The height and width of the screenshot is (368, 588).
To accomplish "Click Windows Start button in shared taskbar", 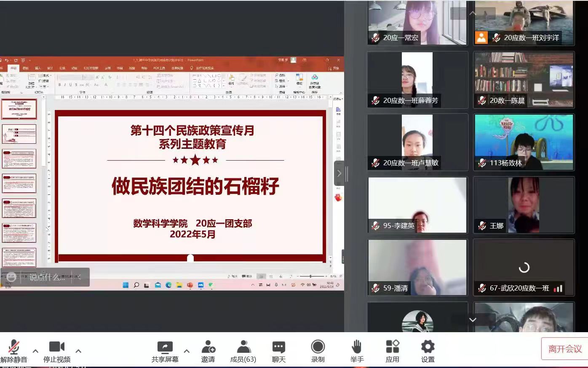I will click(126, 285).
